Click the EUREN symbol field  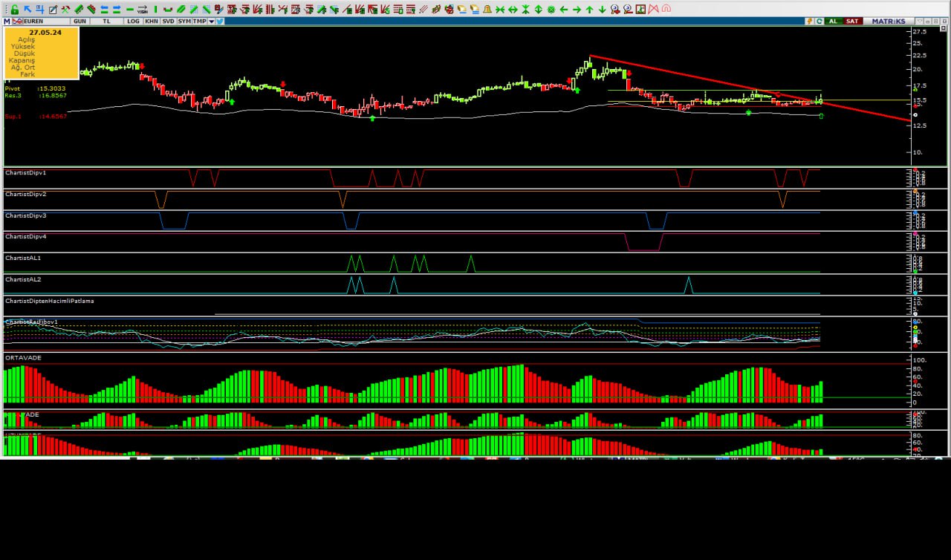click(x=45, y=22)
